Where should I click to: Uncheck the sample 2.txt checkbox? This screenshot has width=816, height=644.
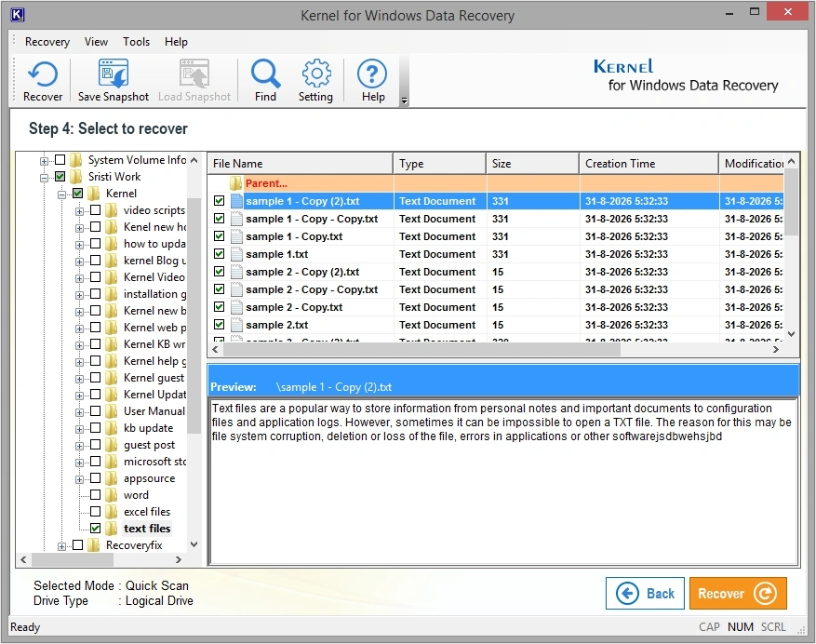point(219,325)
